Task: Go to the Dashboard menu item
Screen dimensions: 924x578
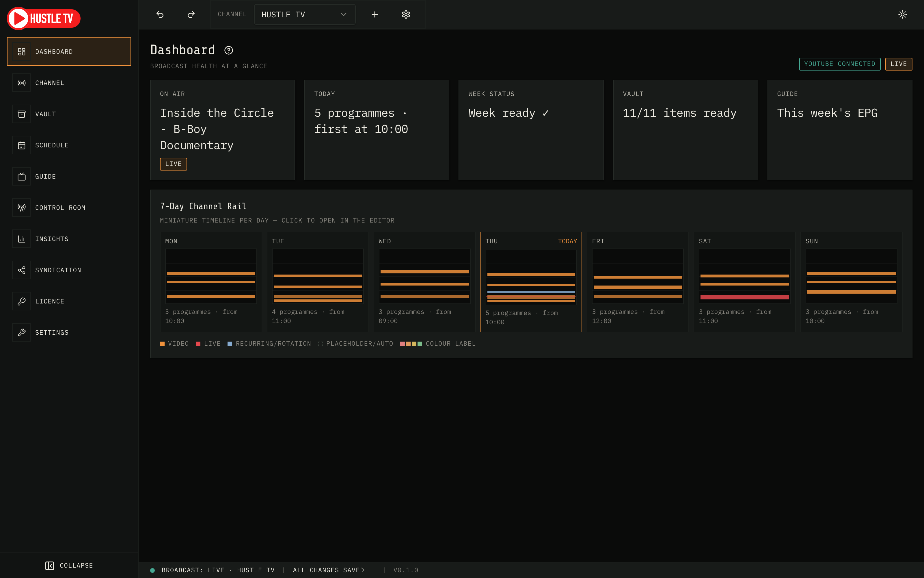Action: tap(69, 52)
